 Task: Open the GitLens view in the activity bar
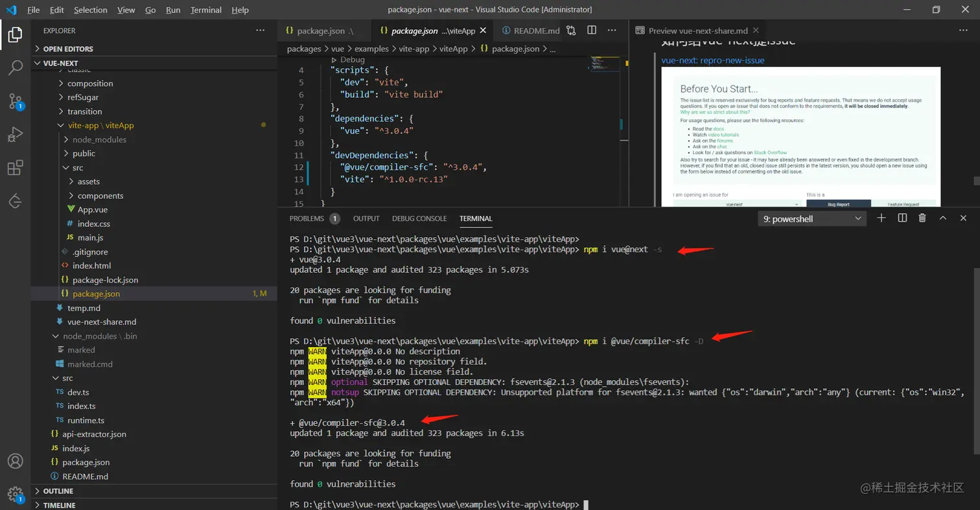15,201
